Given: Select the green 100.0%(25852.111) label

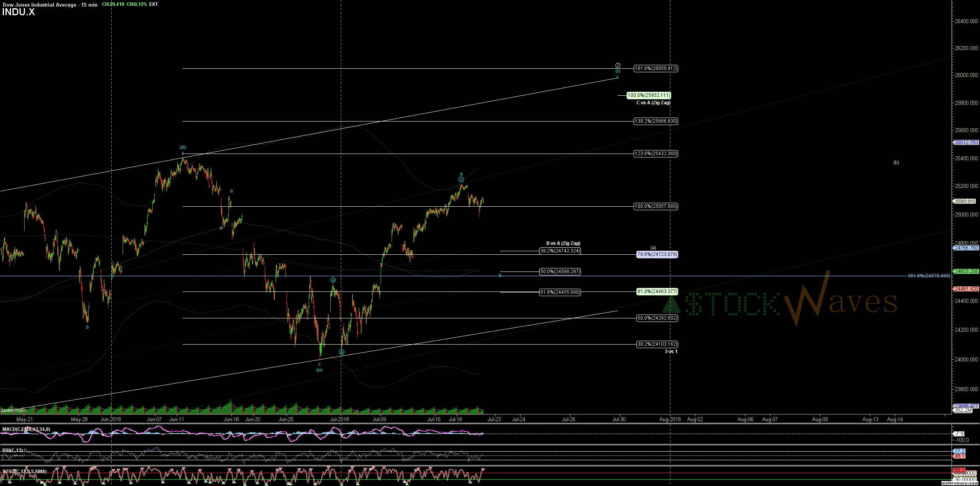Looking at the screenshot, I should 649,95.
